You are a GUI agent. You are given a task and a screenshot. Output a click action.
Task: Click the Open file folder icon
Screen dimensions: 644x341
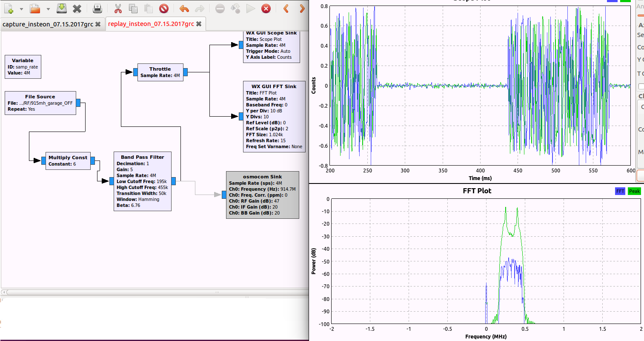pos(35,9)
